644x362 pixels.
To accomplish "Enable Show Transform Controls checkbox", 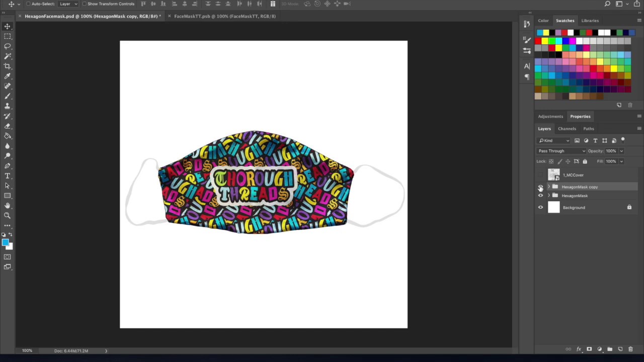I will click(x=85, y=4).
